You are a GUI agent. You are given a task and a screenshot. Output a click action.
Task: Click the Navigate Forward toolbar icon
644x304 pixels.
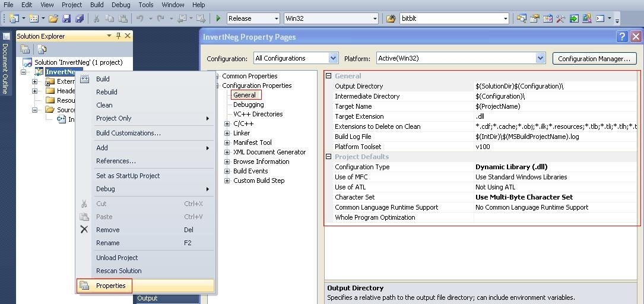point(201,18)
